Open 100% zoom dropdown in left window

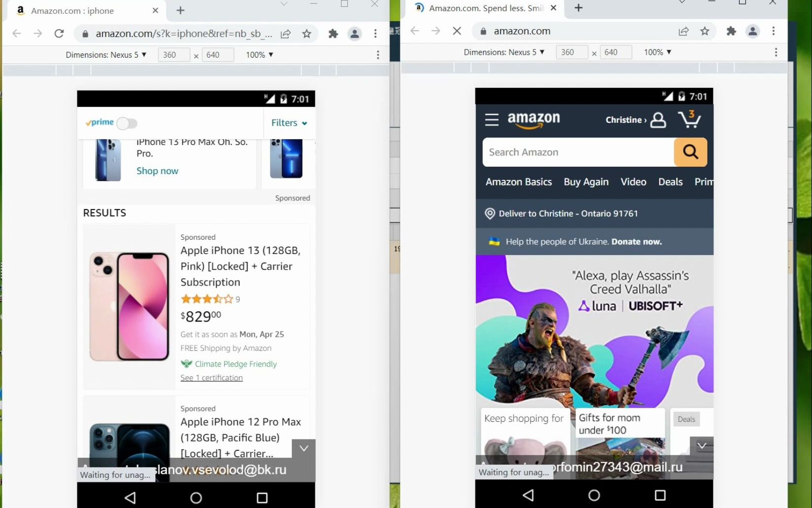260,55
